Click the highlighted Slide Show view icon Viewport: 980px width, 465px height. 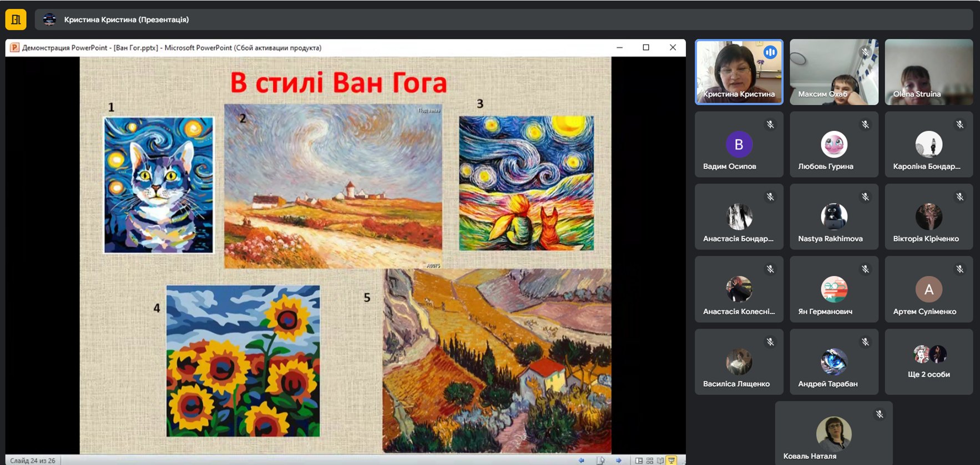point(671,460)
